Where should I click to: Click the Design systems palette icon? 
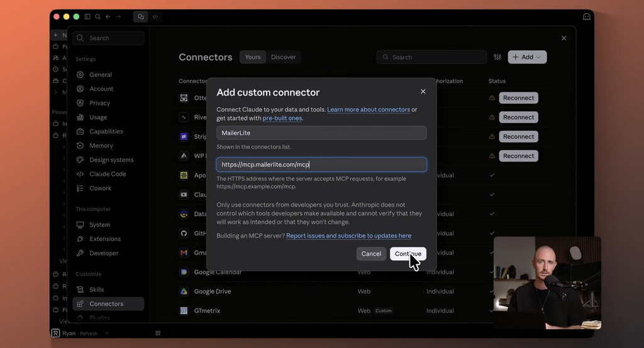click(80, 160)
